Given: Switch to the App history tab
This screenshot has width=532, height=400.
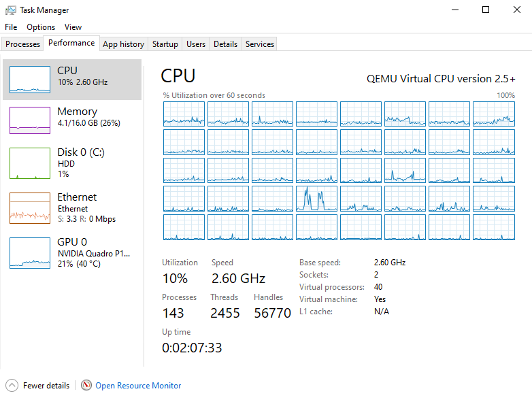Looking at the screenshot, I should [124, 44].
